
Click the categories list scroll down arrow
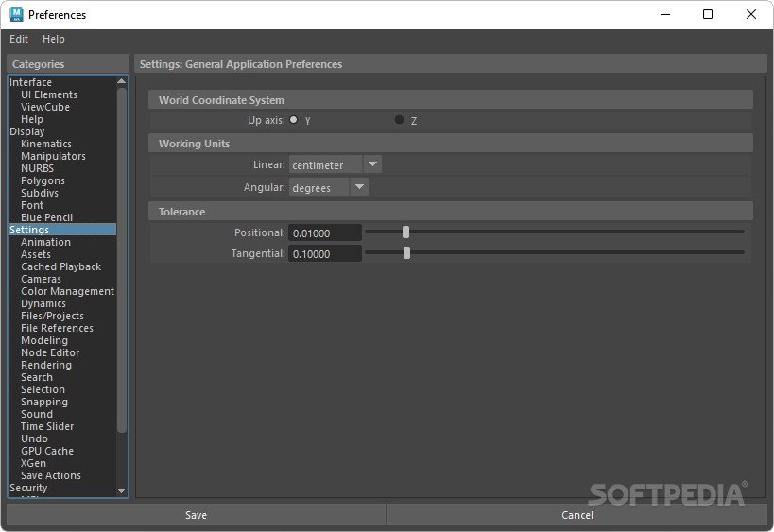point(121,491)
